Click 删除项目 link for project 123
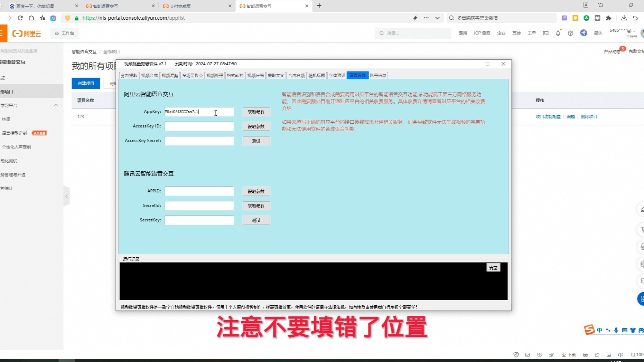The height and width of the screenshot is (362, 644). click(589, 117)
